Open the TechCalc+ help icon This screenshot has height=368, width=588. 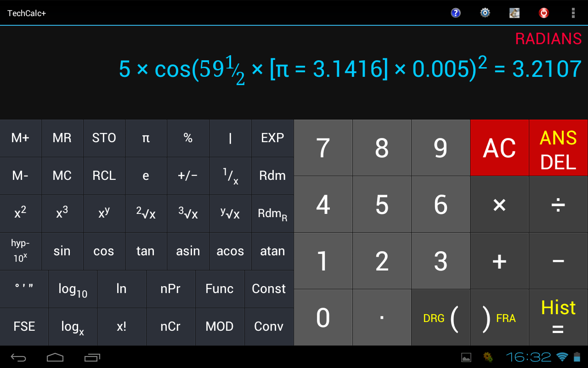point(455,13)
